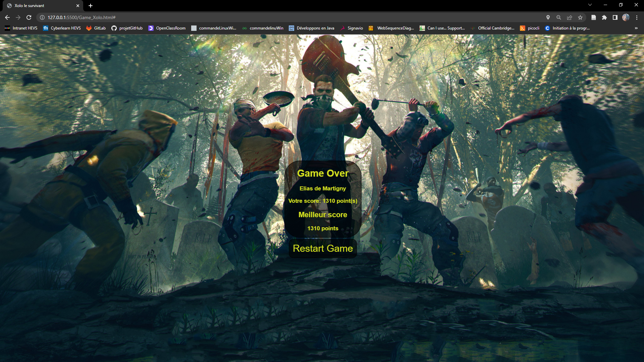644x362 pixels.
Task: Open the Développons en Java bookmark
Action: (x=312, y=28)
